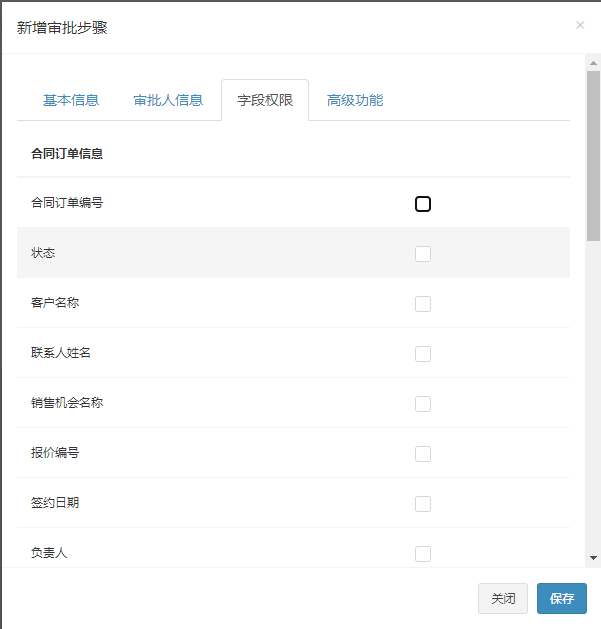Open the 审批人信息 tab
Viewport: 601px width, 629px height.
tap(168, 100)
